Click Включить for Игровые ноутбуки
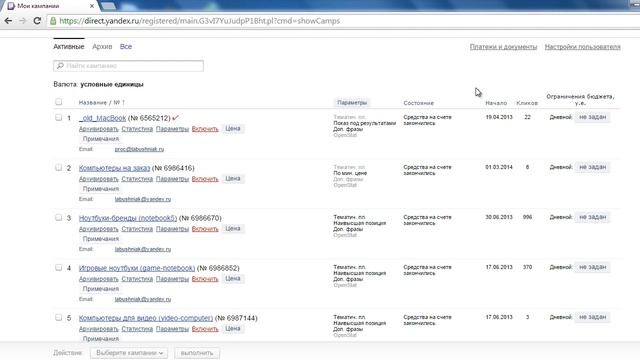The height and width of the screenshot is (360, 640). (x=205, y=279)
